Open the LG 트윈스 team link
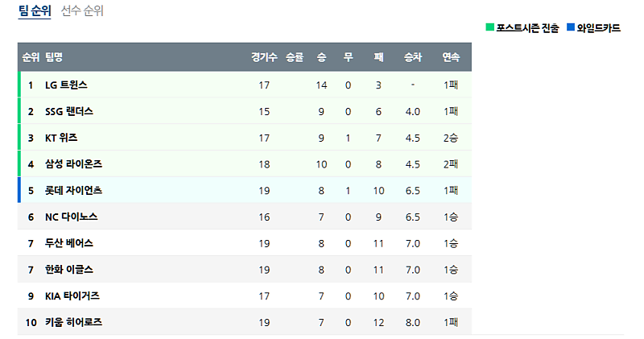 click(66, 85)
